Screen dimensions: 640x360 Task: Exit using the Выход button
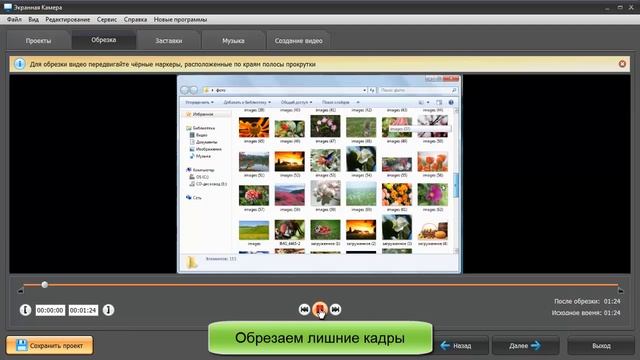coord(601,346)
